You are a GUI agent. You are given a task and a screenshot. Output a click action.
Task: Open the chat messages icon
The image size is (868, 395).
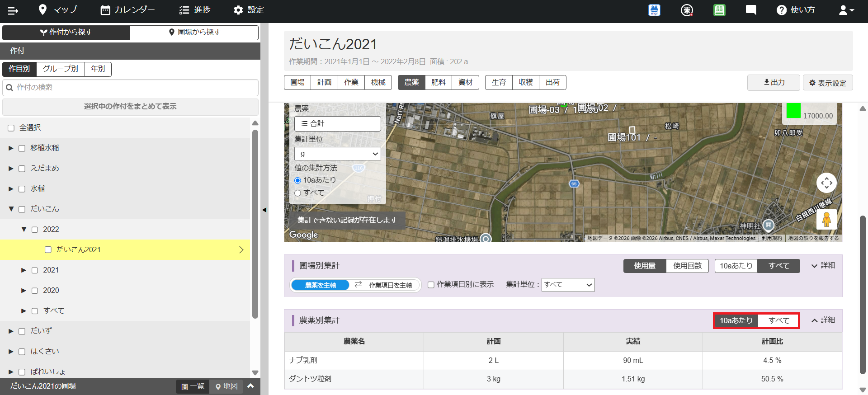click(751, 10)
